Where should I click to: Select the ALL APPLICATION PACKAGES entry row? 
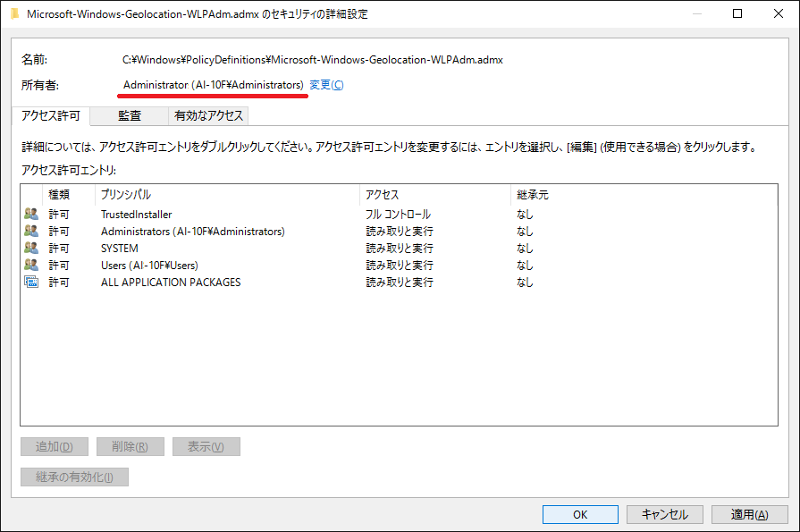[x=170, y=283]
